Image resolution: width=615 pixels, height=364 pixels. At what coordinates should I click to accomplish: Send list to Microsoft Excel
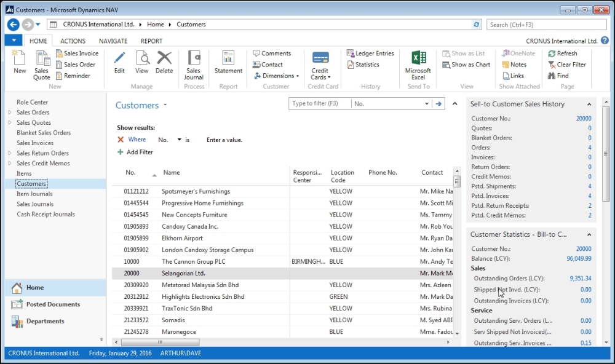[418, 65]
